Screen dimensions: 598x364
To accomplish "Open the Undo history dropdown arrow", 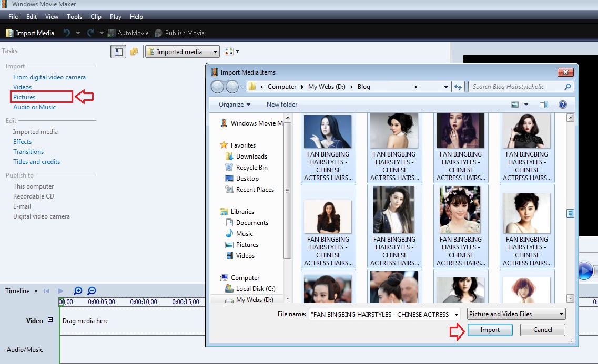I will click(x=78, y=33).
